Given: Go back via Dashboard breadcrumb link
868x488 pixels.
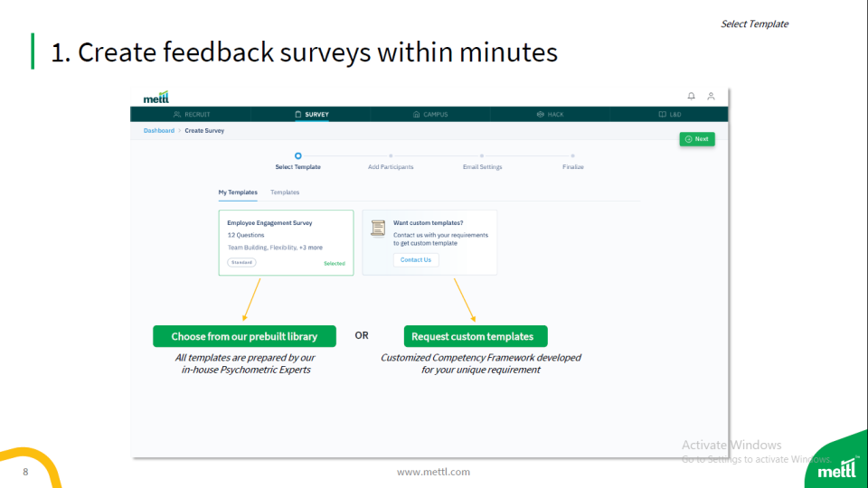Looking at the screenshot, I should pos(159,131).
